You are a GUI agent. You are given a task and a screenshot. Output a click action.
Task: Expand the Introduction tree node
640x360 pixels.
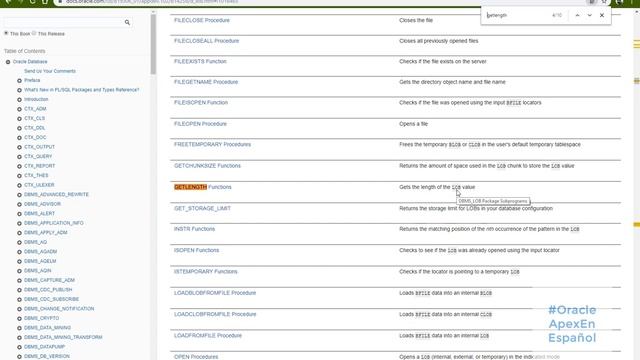19,100
